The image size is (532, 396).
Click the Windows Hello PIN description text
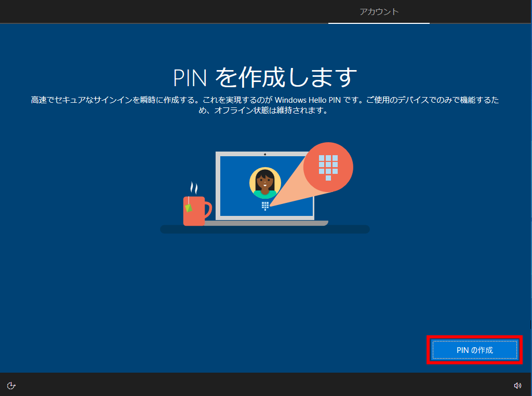tap(265, 105)
